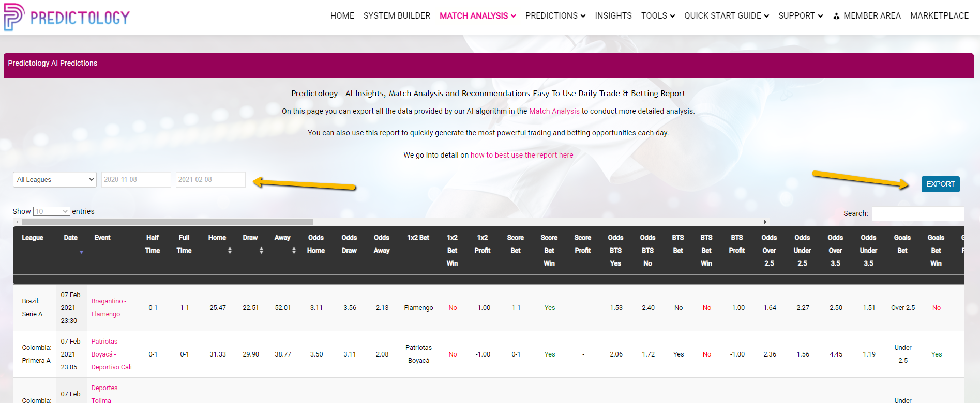980x403 pixels.
Task: Click the Flamengo 1x2 Bet cell
Action: (418, 308)
